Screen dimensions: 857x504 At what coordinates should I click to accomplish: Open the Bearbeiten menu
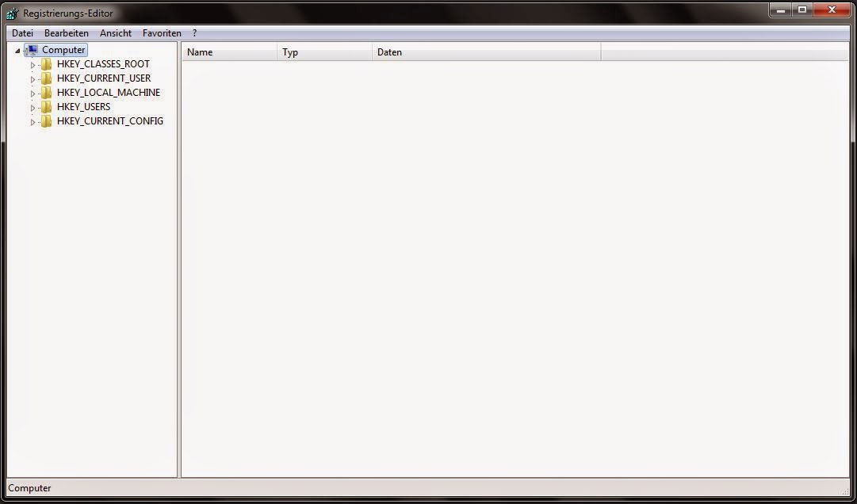click(66, 33)
